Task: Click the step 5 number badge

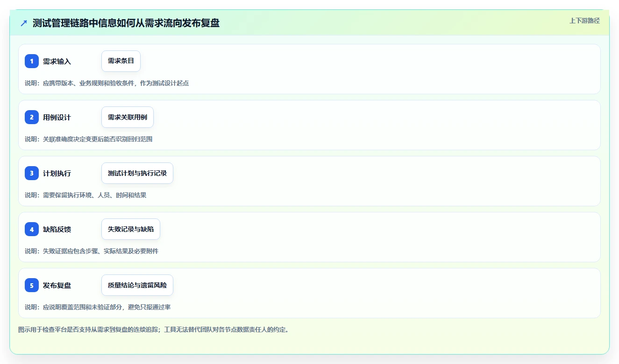Action: [x=32, y=285]
